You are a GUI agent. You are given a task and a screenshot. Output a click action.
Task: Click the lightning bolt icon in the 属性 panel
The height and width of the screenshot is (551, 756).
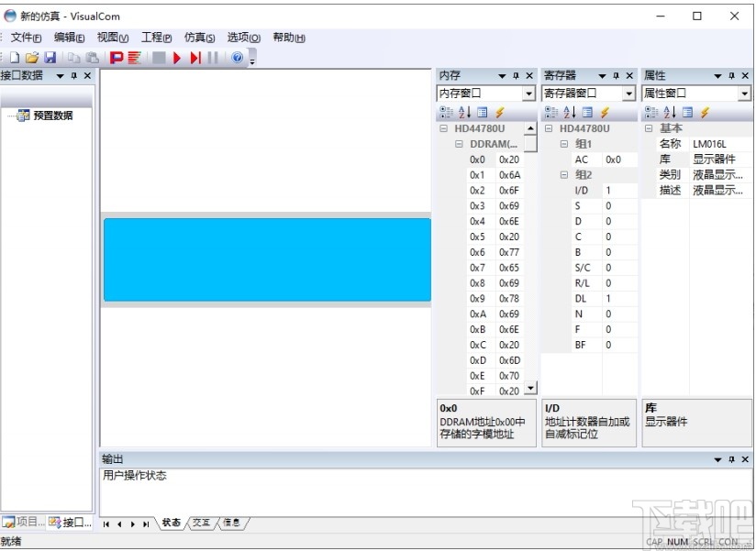706,111
